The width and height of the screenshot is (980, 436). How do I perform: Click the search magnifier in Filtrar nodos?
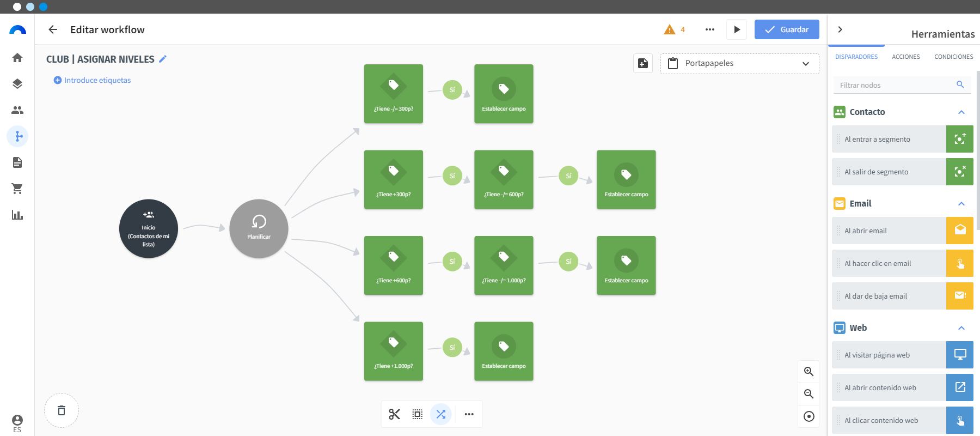coord(960,84)
